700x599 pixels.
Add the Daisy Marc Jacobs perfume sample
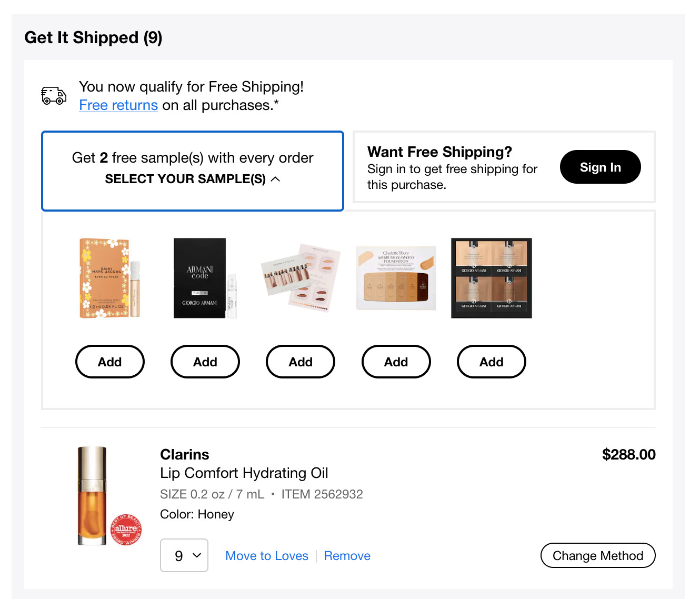(109, 362)
